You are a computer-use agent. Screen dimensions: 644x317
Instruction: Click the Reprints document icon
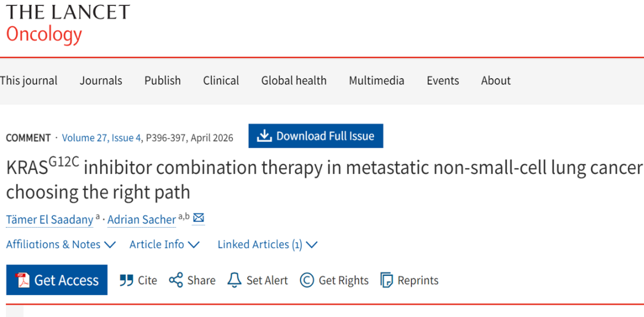click(x=387, y=280)
